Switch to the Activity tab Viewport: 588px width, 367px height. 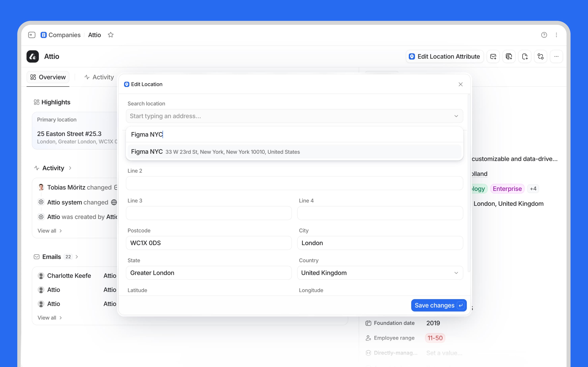[99, 77]
